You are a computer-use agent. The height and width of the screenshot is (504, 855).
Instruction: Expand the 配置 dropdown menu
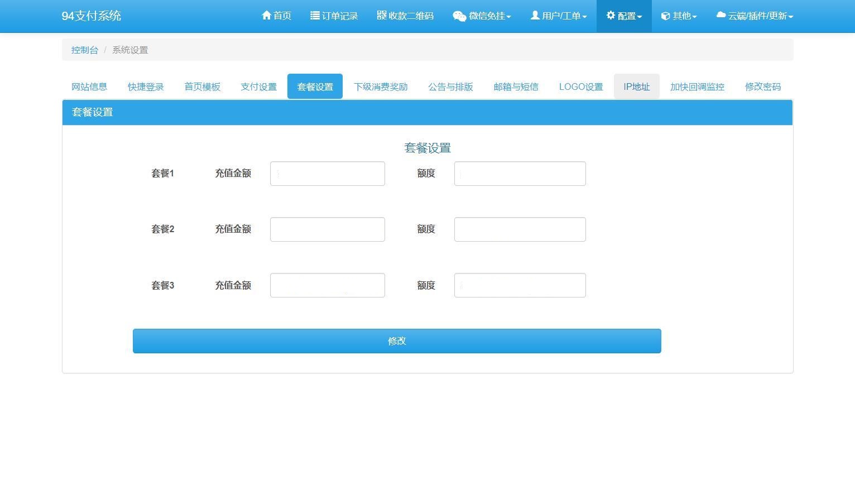click(623, 16)
